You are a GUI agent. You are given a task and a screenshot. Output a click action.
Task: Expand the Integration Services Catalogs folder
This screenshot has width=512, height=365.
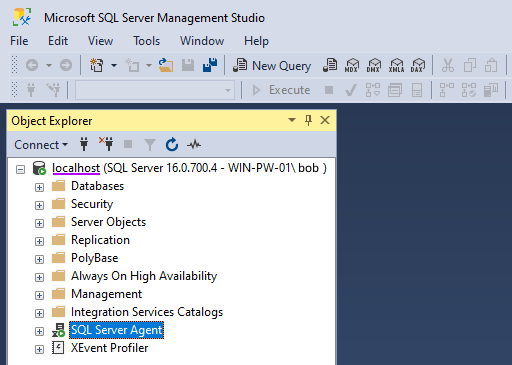(x=39, y=313)
